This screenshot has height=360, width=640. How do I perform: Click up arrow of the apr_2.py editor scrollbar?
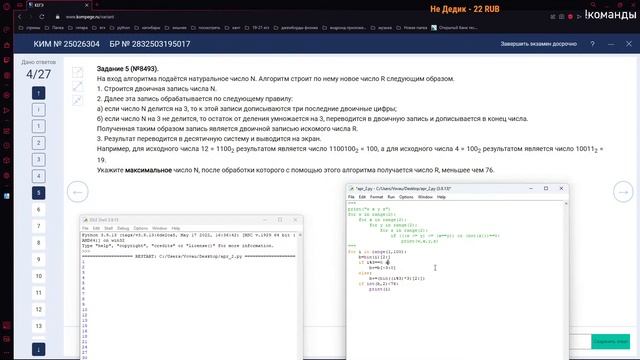coord(566,203)
